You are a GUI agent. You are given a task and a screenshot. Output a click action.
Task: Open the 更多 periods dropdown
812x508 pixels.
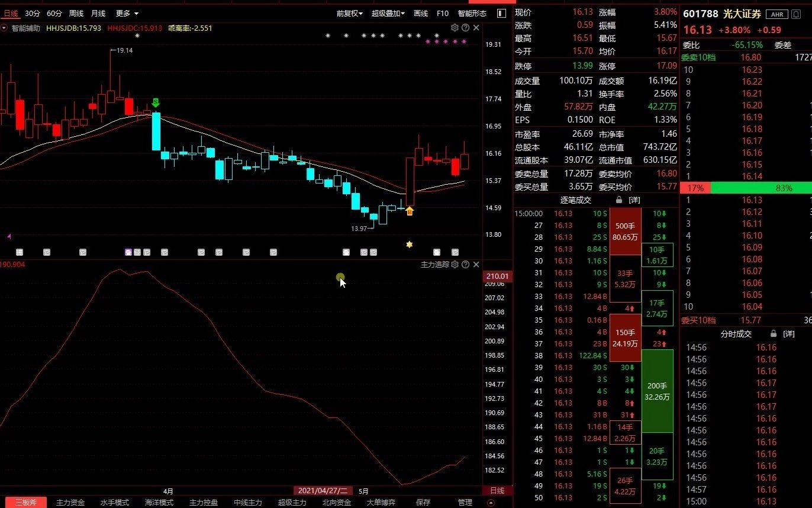[127, 13]
